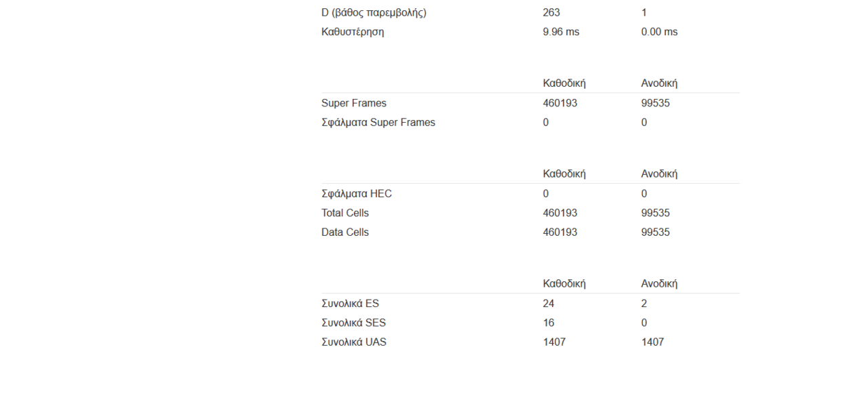Select the Super Frames upstream value 99535
The width and height of the screenshot is (868, 406).
[656, 103]
